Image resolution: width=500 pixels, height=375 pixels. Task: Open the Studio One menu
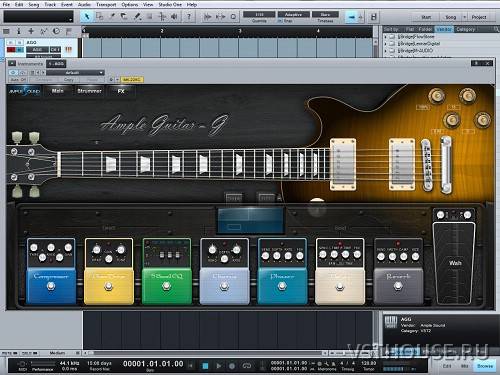click(170, 5)
